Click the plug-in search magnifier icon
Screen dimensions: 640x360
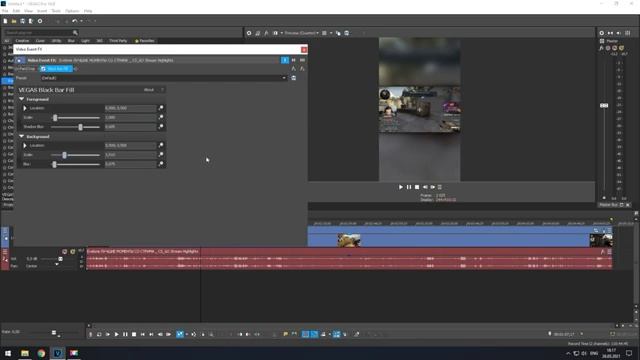(75, 33)
